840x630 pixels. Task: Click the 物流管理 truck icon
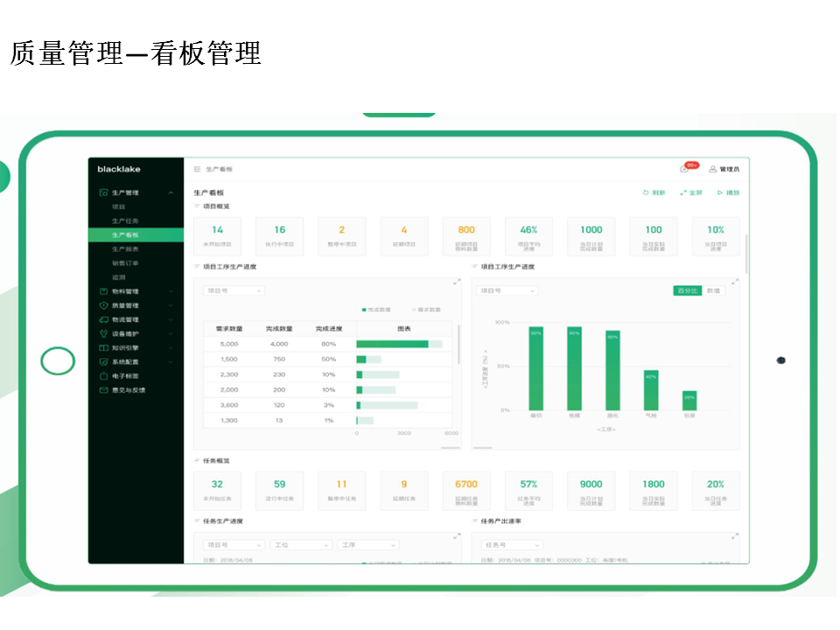[103, 319]
